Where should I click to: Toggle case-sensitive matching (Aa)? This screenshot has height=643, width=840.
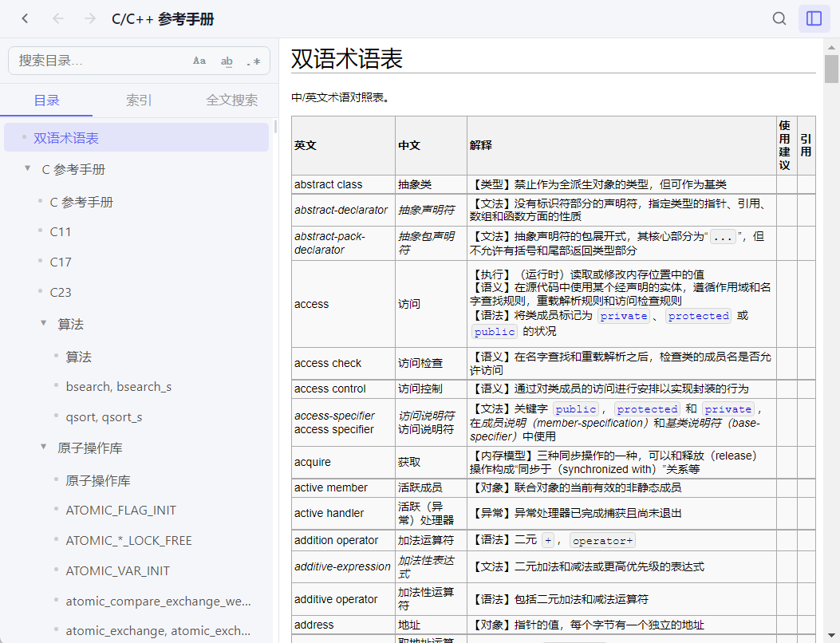(x=199, y=61)
